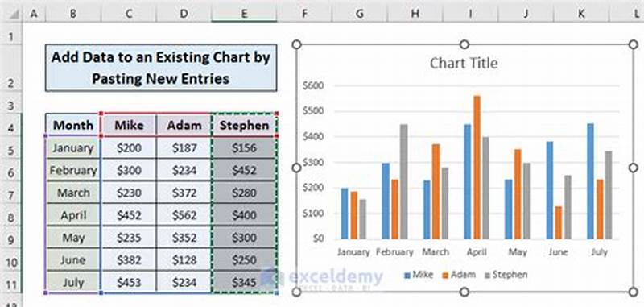This screenshot has height=307, width=644.
Task: Click cell with value $453
Action: pos(129,282)
